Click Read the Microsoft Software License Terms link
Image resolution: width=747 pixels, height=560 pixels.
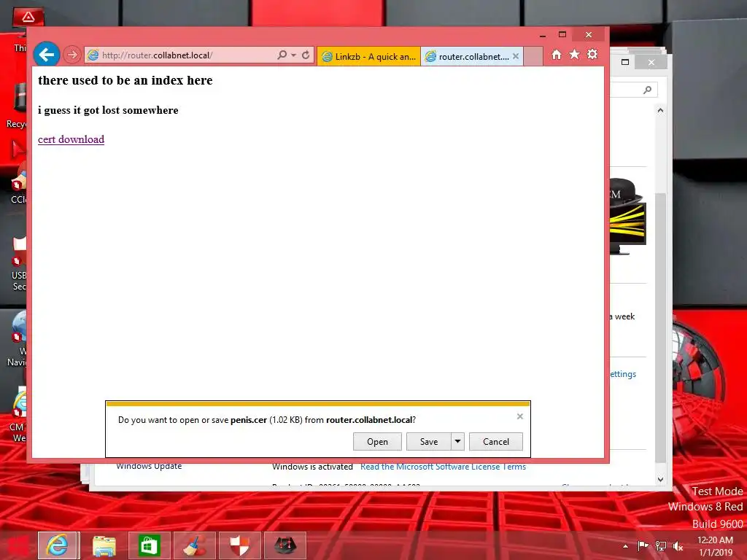tap(443, 467)
